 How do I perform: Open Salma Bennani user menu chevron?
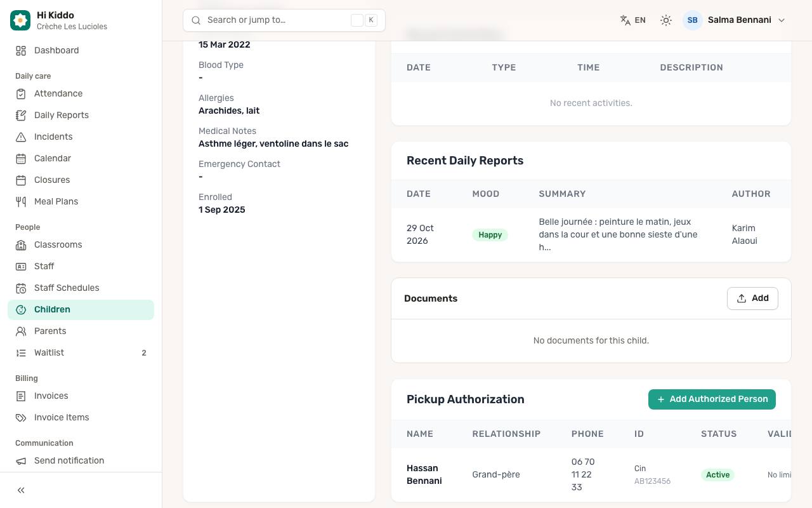pyautogui.click(x=782, y=20)
